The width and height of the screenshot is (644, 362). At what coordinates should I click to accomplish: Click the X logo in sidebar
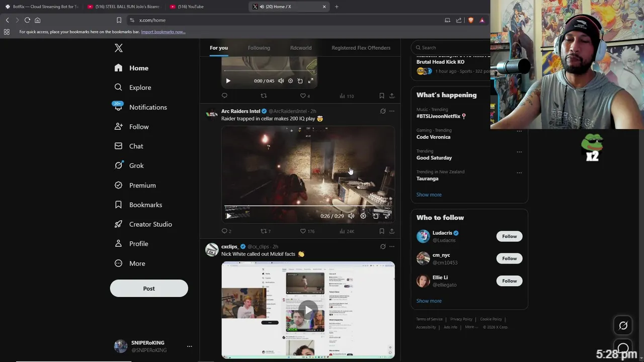(x=119, y=48)
